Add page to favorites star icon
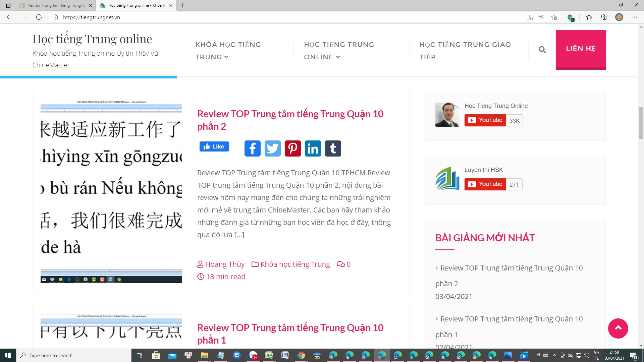 click(x=554, y=17)
